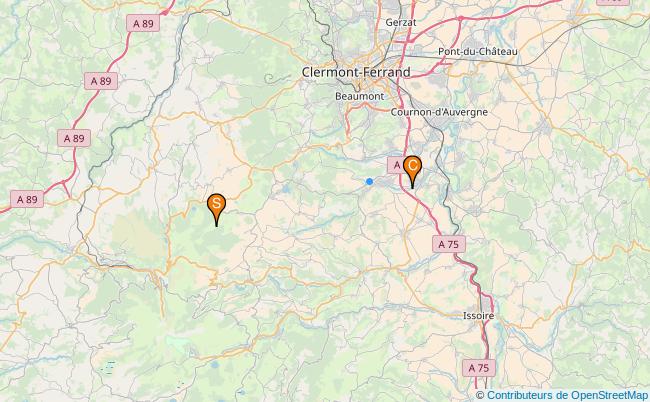Click the second A 89 shield from top

[101, 81]
